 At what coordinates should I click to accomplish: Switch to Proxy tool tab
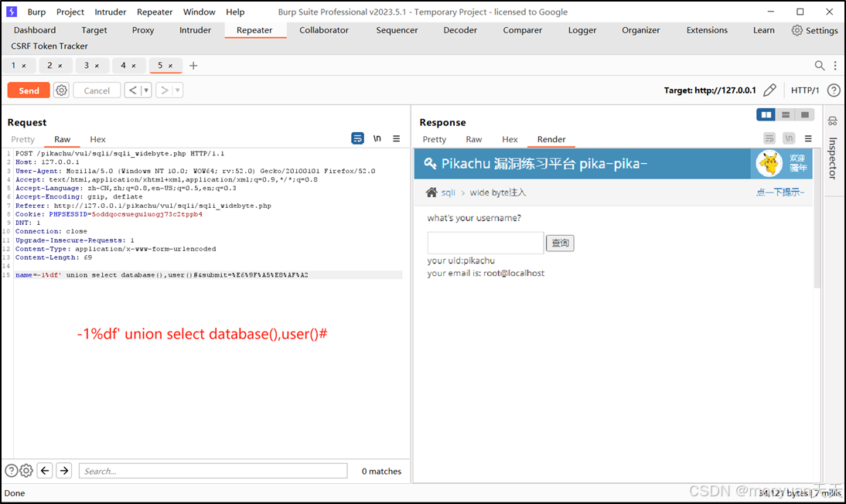[143, 30]
